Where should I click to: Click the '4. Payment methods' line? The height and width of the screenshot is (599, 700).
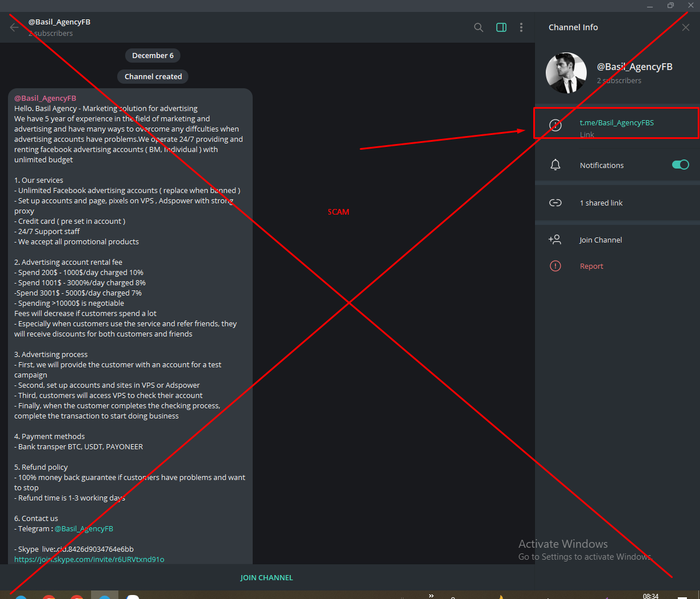pos(50,436)
